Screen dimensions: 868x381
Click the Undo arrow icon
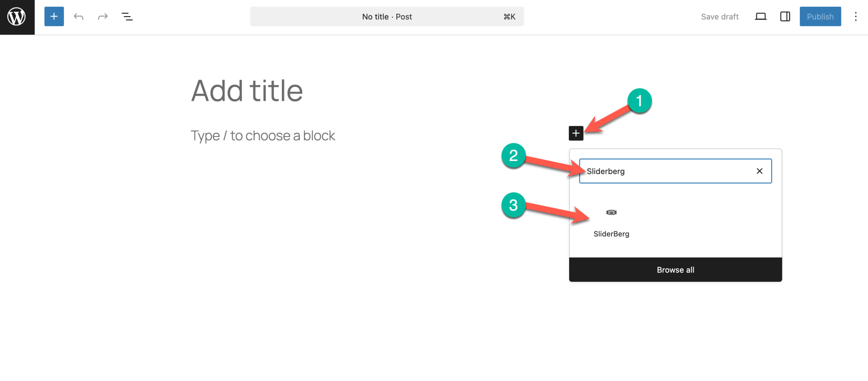point(78,17)
